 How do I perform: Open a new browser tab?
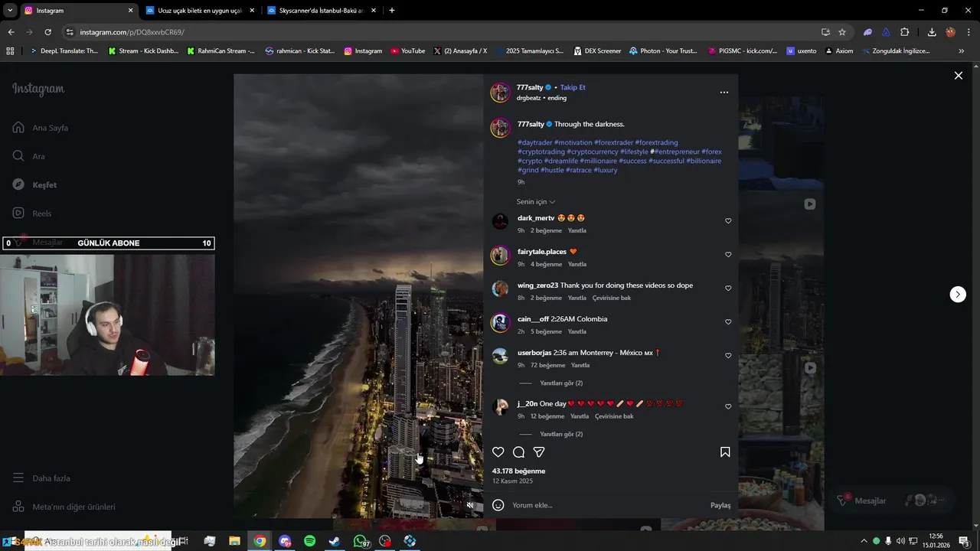tap(392, 11)
